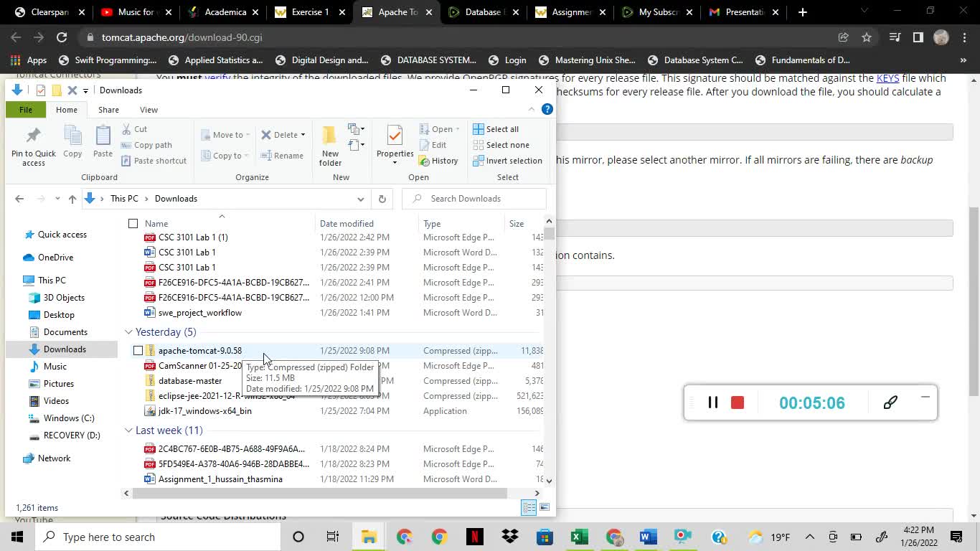Stop the screen recording
Image resolution: width=980 pixels, height=551 pixels.
coord(738,402)
